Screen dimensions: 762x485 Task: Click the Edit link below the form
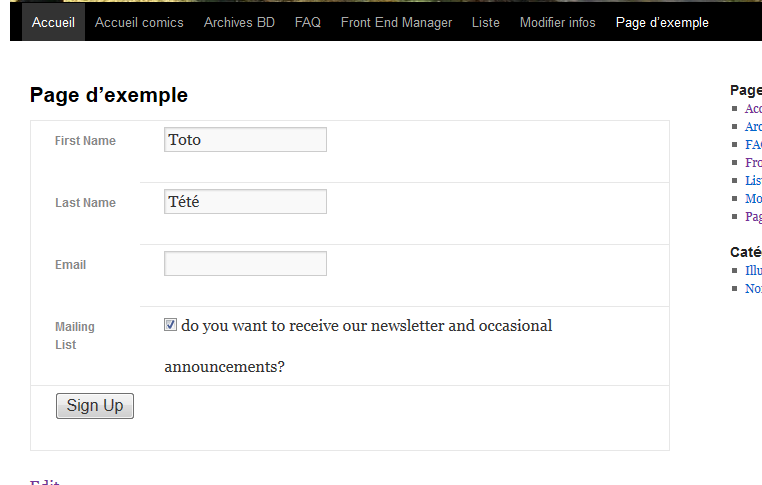[x=45, y=482]
